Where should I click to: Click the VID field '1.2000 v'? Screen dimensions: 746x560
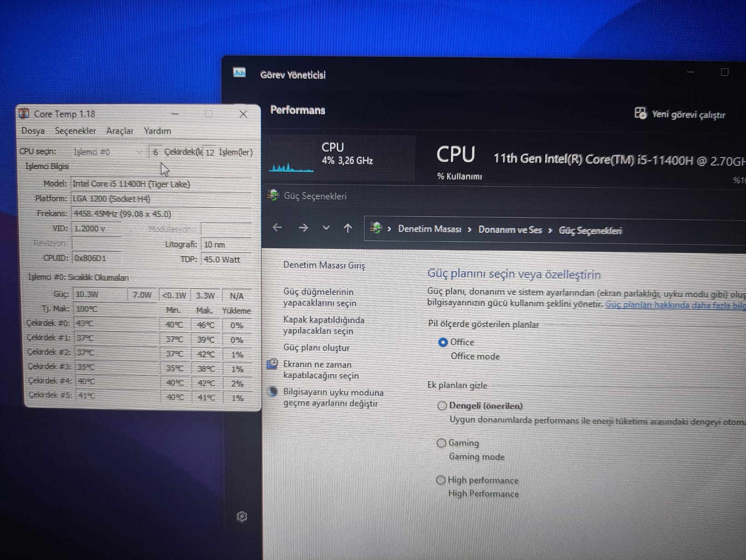pyautogui.click(x=97, y=229)
